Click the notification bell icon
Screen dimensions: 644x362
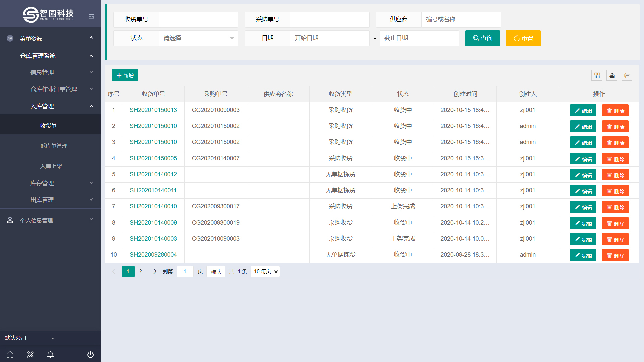(x=50, y=354)
